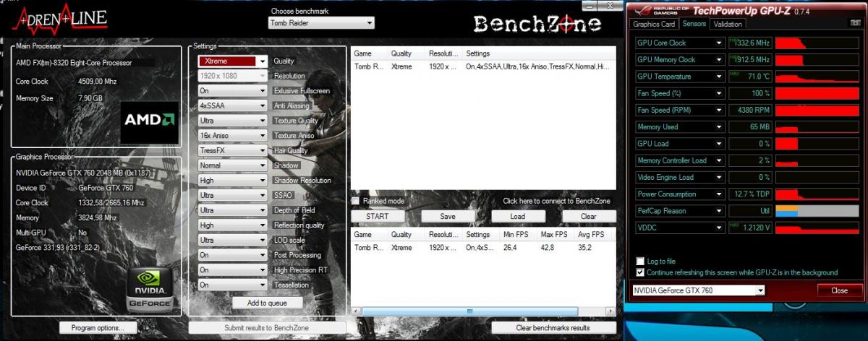
Task: Click the PerfCap Reason color bar
Action: [x=818, y=211]
